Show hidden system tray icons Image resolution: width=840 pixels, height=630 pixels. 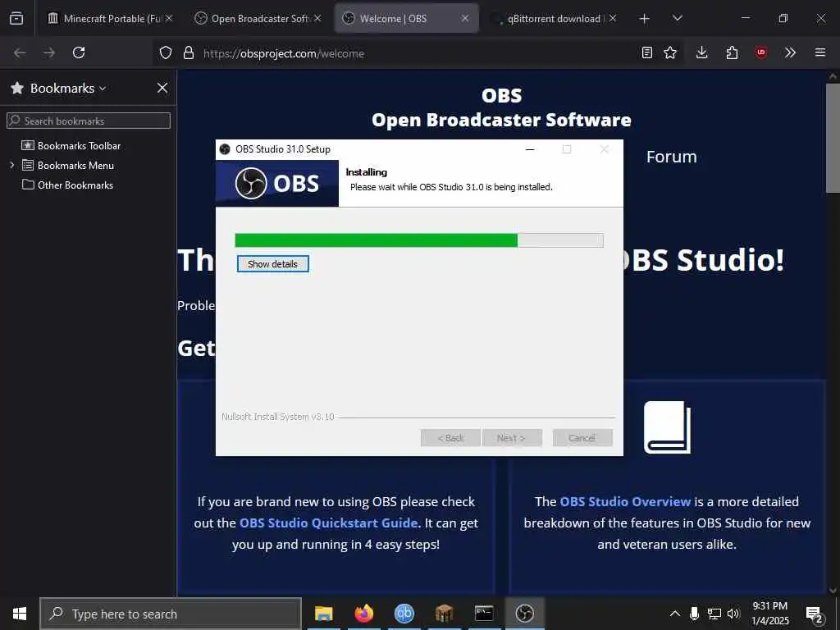(675, 614)
